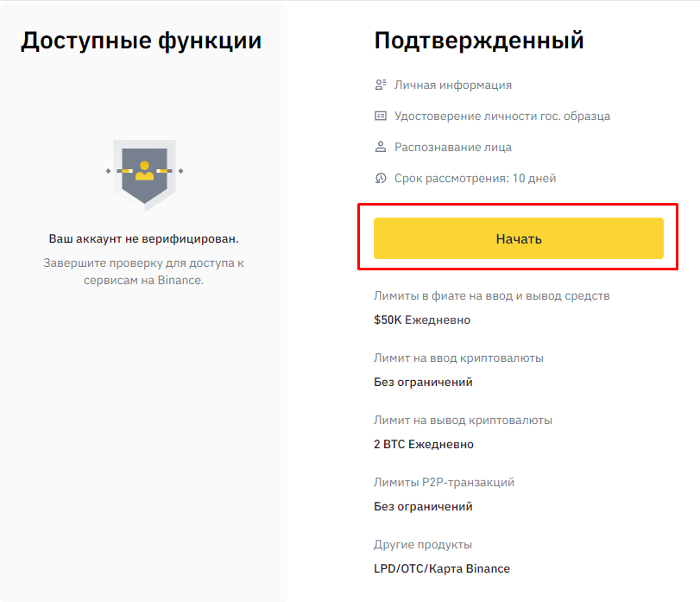This screenshot has width=700, height=602.
Task: Click Срок рассмотрения: 10 дней text
Action: coord(475,178)
